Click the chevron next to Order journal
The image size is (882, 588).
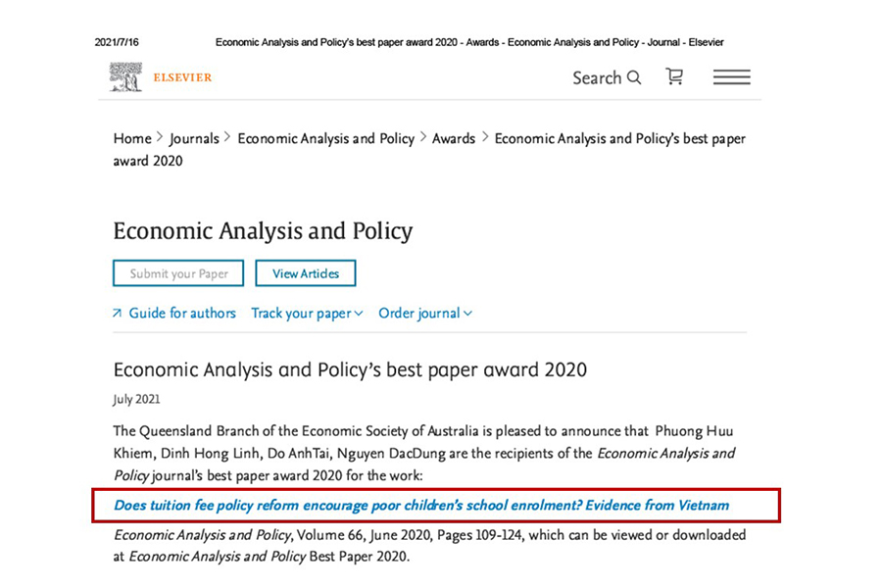coord(467,314)
